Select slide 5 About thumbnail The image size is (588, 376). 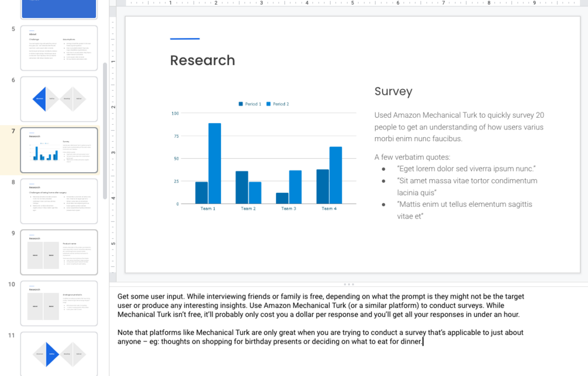59,48
